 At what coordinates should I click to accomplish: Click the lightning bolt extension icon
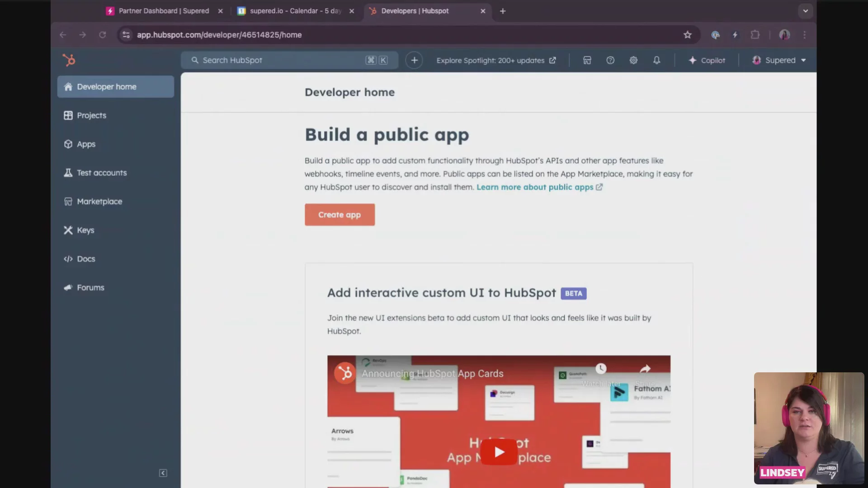[x=735, y=35]
